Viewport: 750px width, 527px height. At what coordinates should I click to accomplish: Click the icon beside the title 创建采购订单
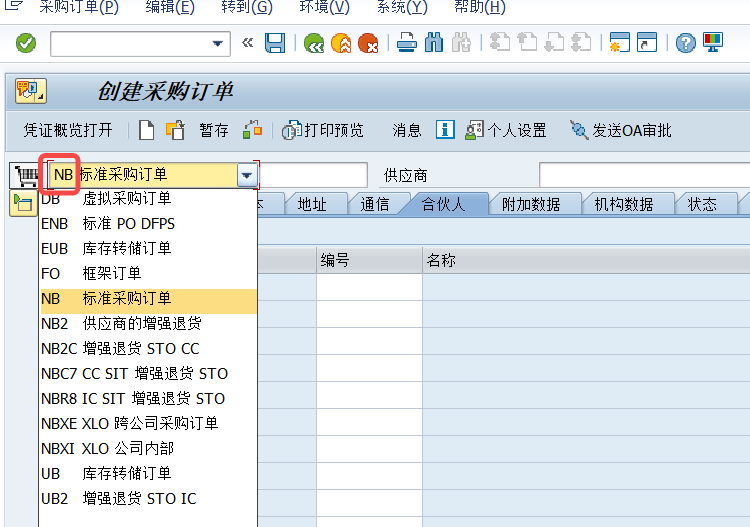click(31, 91)
